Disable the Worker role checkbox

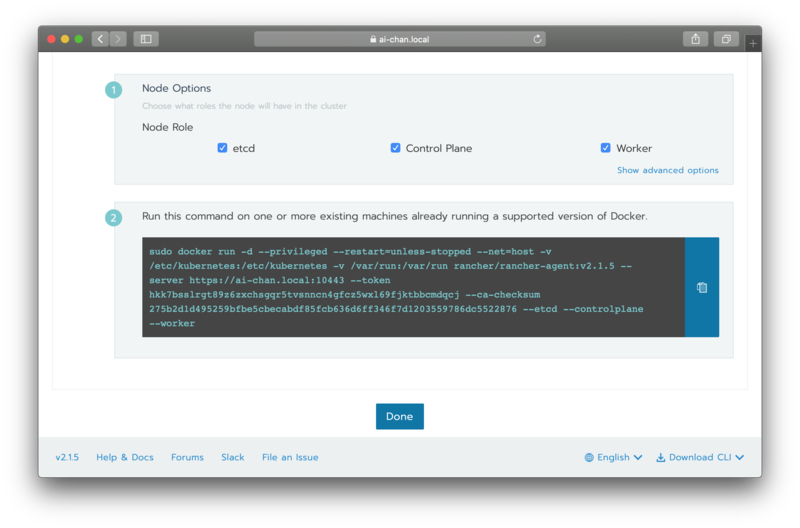coord(605,148)
